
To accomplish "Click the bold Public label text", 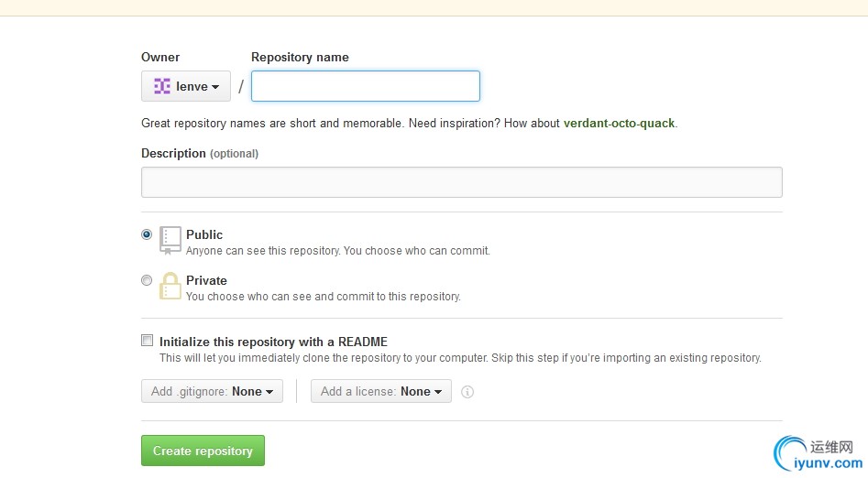I will 204,234.
